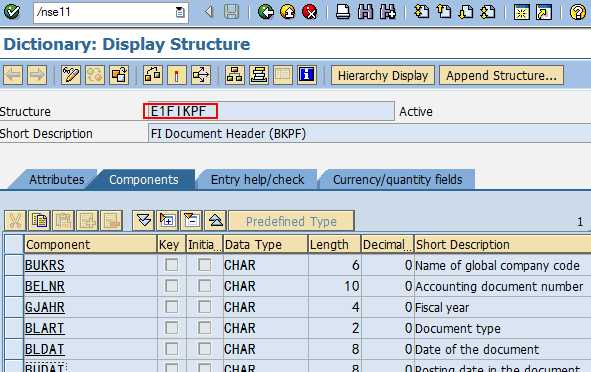Click the Generate Shortcut icon
This screenshot has height=372, width=591.
click(x=544, y=12)
